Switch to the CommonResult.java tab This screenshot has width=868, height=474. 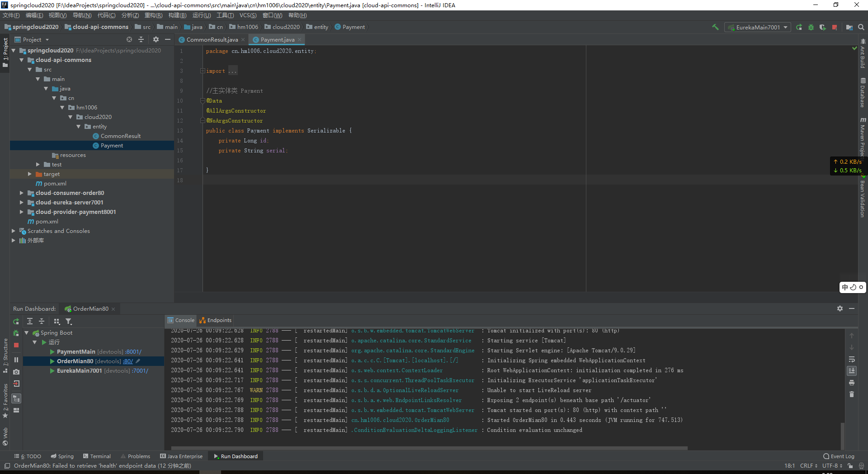pos(212,40)
